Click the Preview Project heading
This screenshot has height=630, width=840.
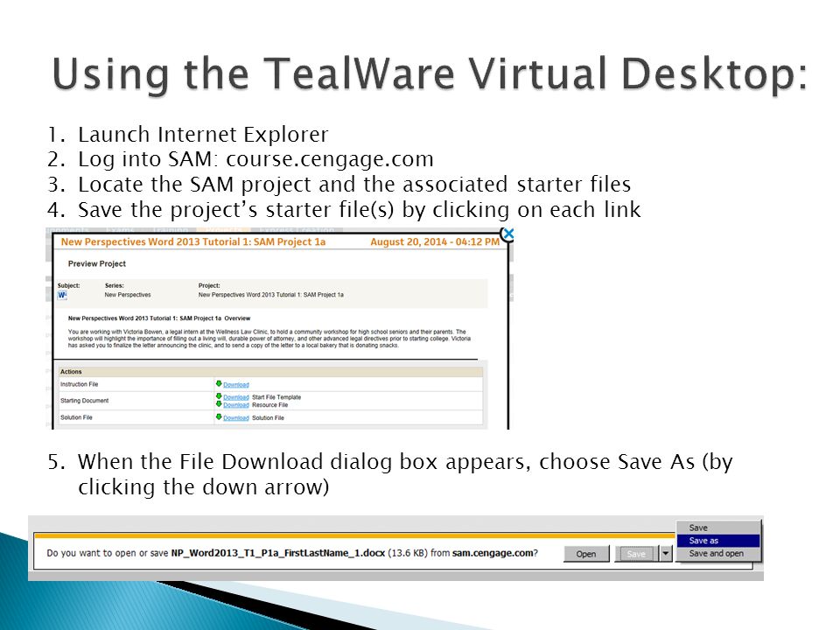tap(97, 263)
